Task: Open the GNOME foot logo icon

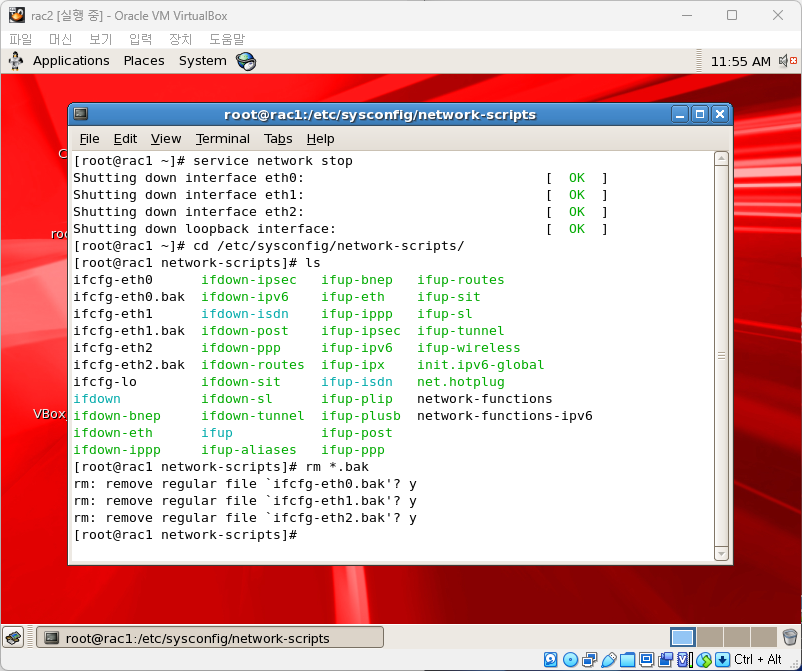Action: [x=16, y=61]
